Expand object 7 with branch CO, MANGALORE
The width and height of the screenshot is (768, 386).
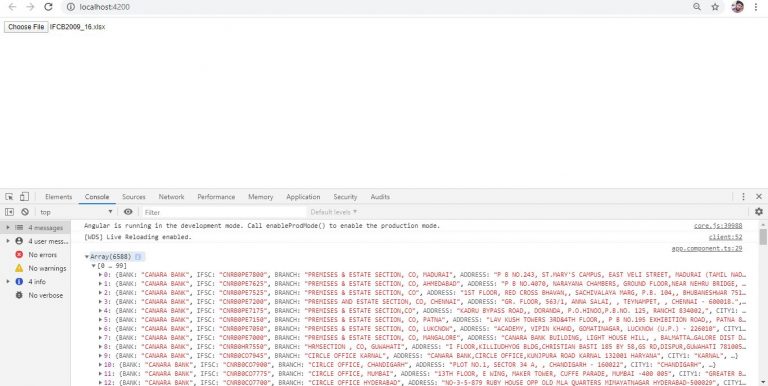[100, 338]
